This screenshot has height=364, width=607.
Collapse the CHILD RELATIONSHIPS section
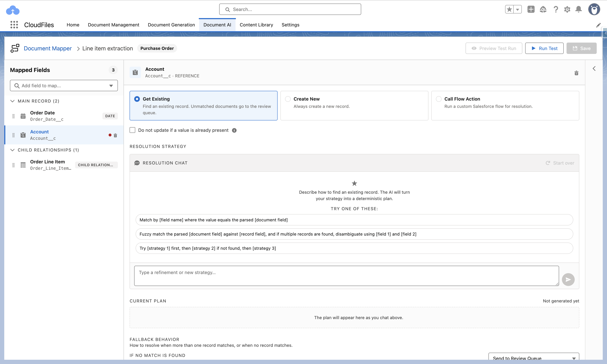13,150
